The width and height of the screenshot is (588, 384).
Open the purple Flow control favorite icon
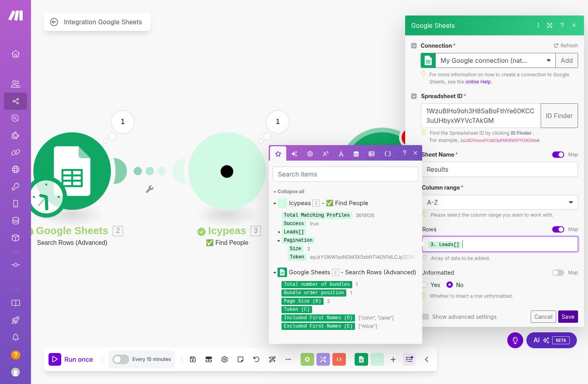pyautogui.click(x=323, y=359)
